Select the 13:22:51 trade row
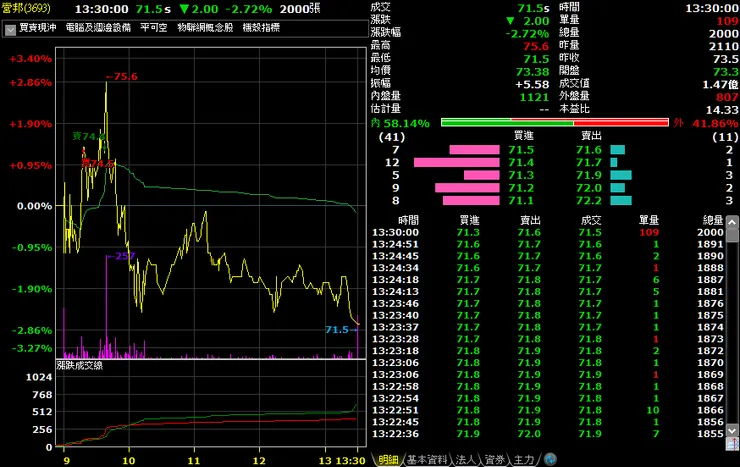Screen dimensions: 740x467 (548, 410)
